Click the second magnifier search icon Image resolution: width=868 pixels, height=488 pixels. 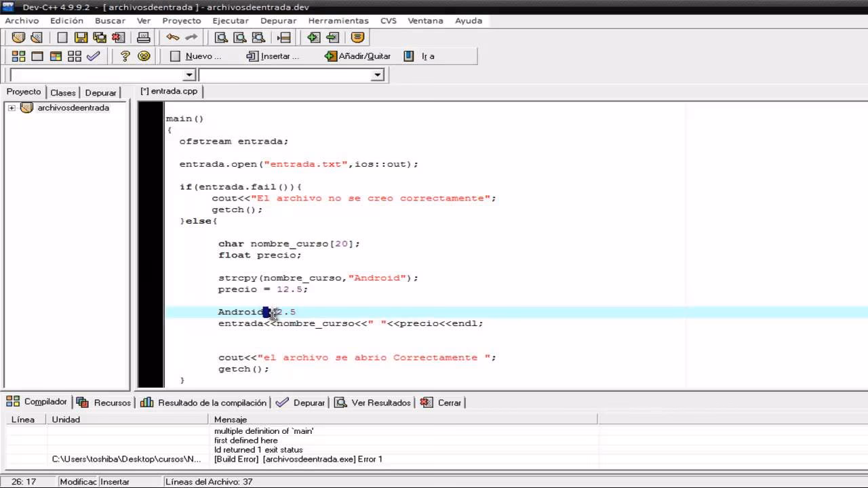pos(239,38)
